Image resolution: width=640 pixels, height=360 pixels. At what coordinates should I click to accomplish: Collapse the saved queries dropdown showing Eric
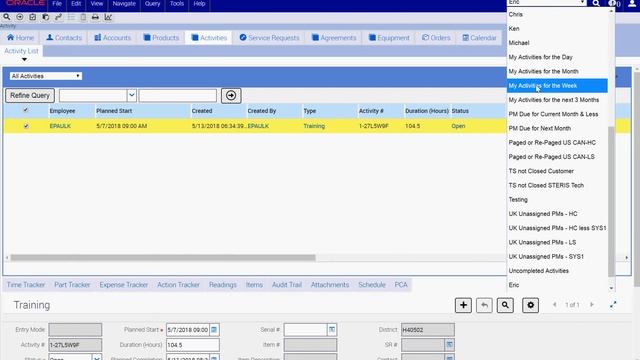pos(582,2)
